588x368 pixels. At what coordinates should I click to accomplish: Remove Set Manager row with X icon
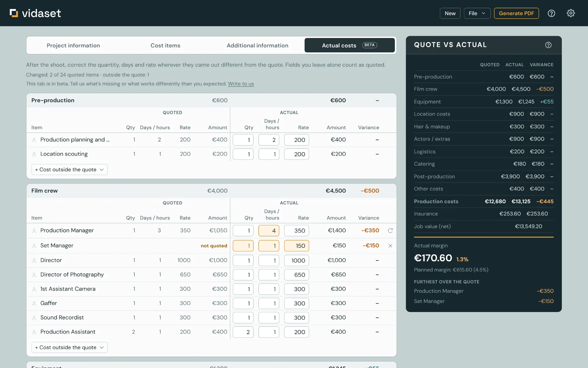pos(390,246)
